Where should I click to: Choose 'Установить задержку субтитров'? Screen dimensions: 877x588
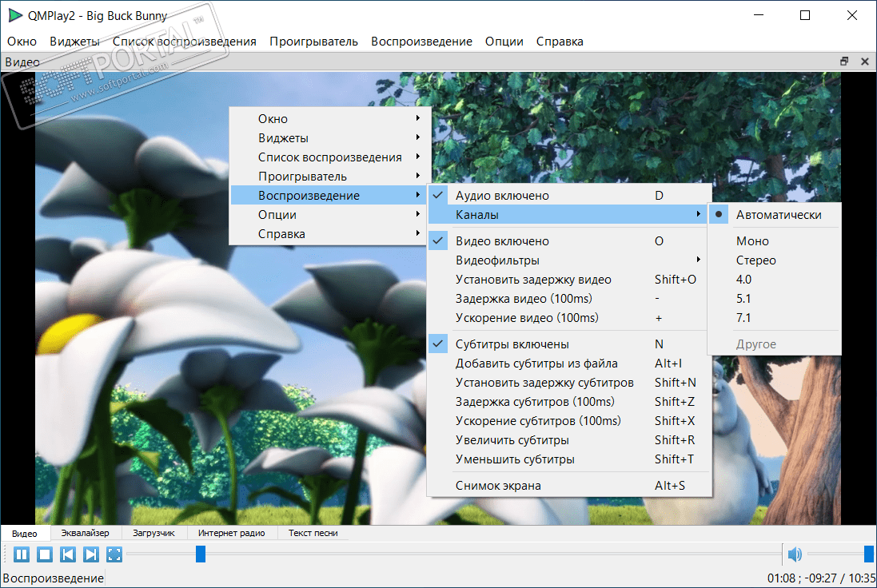tap(569, 383)
